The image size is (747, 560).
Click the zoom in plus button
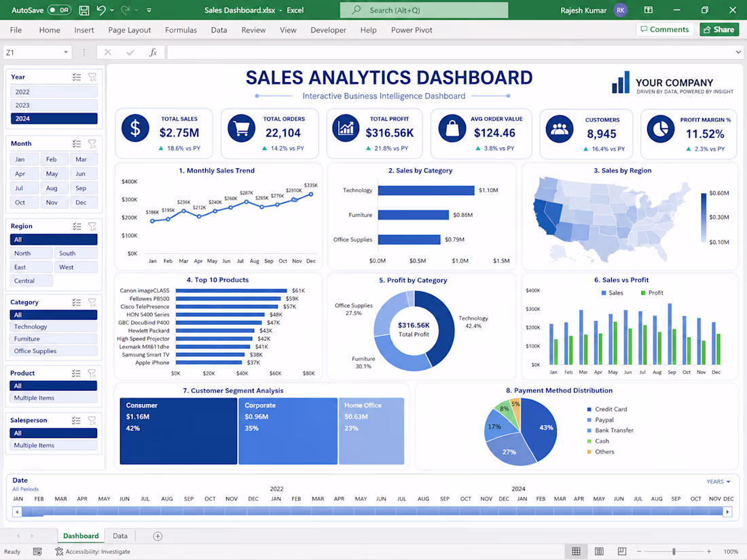(x=709, y=551)
